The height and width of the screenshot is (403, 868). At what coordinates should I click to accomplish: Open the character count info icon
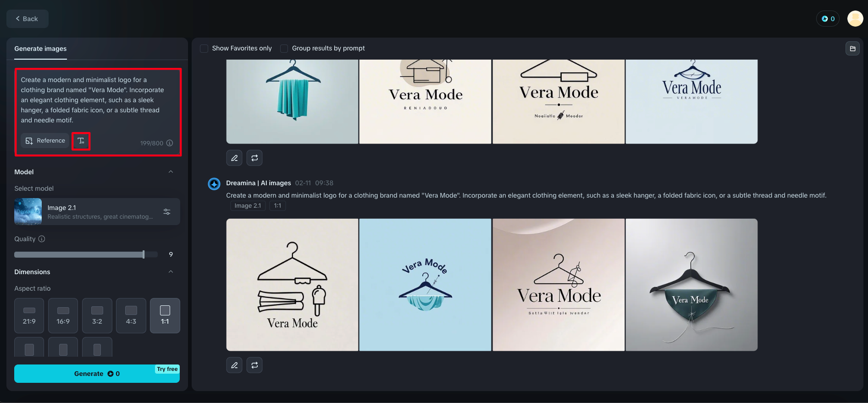[170, 143]
